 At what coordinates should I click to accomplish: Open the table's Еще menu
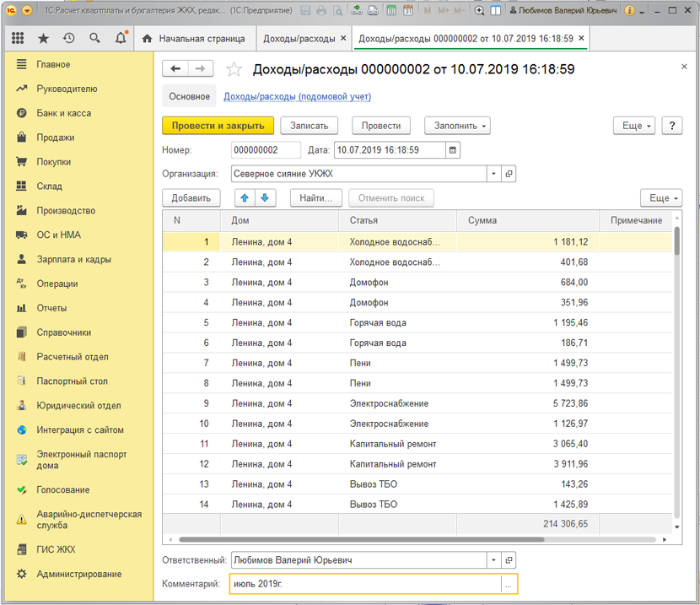coord(660,197)
